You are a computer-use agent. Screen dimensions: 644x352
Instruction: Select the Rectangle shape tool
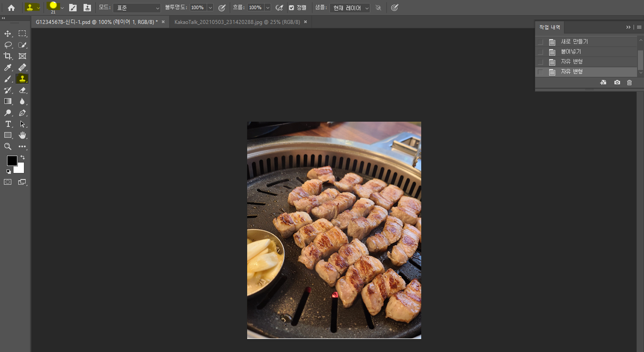pos(8,135)
